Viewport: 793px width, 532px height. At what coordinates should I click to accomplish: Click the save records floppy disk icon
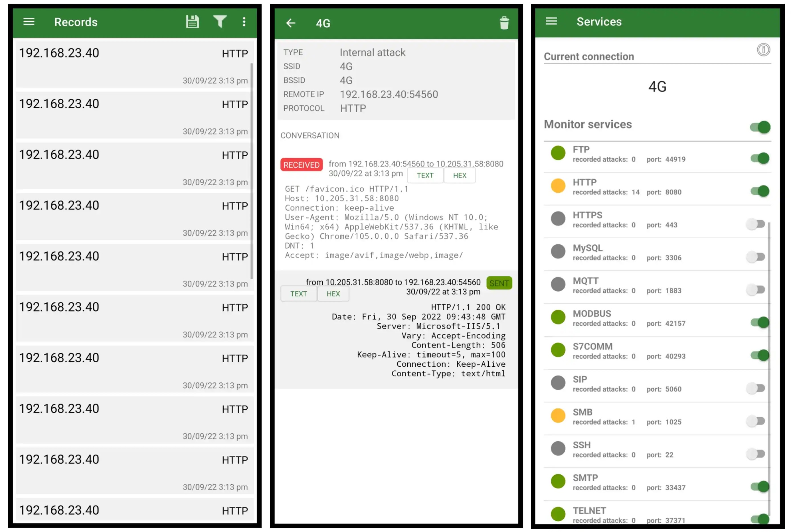[x=192, y=22]
